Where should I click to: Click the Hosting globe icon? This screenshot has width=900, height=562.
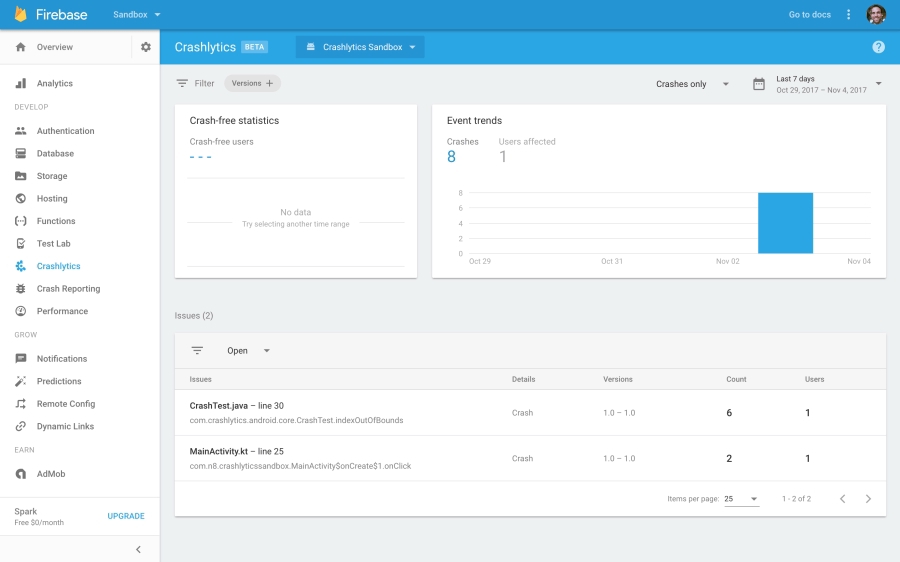[x=21, y=199]
